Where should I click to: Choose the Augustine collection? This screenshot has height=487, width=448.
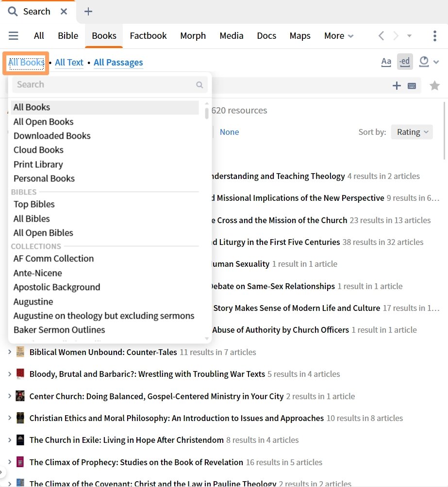click(33, 302)
